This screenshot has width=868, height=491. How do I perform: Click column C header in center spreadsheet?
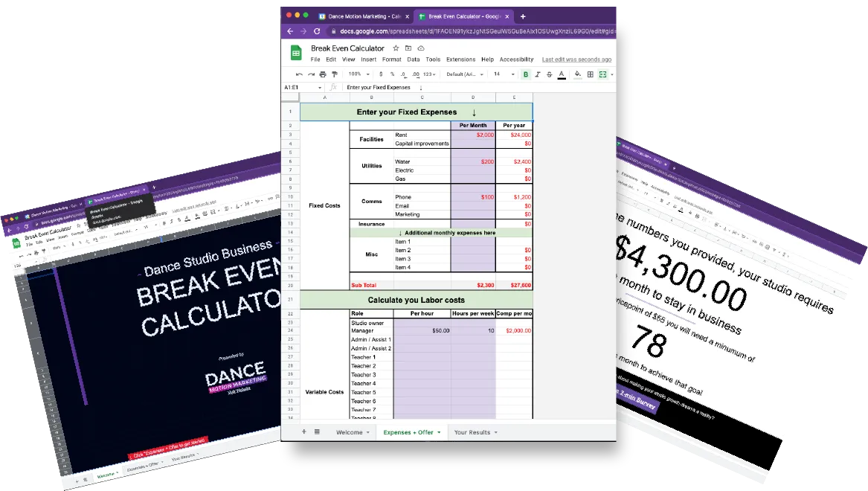pos(422,97)
